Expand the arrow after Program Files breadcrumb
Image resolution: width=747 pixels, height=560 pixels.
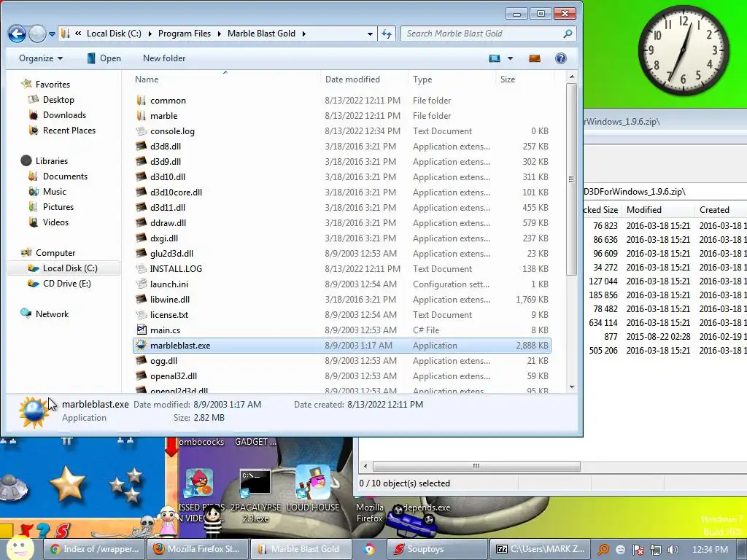click(220, 34)
